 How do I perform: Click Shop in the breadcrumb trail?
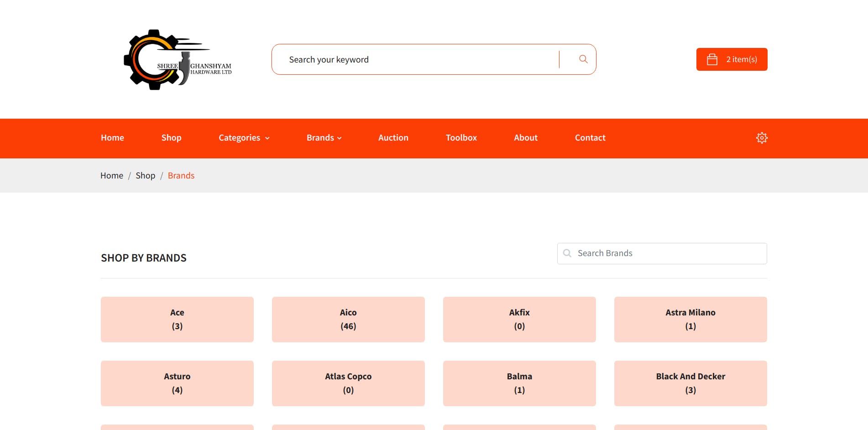(x=146, y=176)
